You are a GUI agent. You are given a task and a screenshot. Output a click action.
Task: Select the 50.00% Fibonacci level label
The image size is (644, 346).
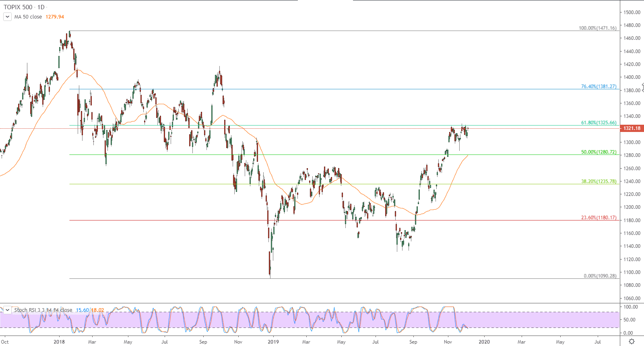click(x=599, y=152)
